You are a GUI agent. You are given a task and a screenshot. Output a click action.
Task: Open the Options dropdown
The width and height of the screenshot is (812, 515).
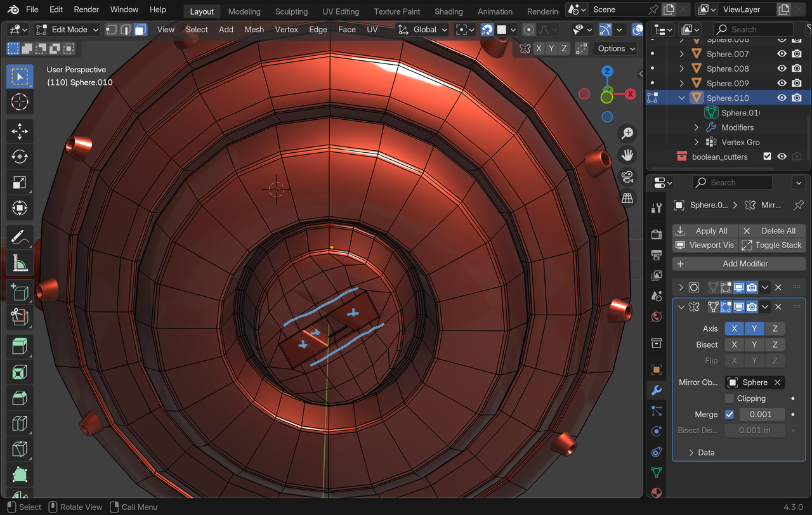coord(616,48)
